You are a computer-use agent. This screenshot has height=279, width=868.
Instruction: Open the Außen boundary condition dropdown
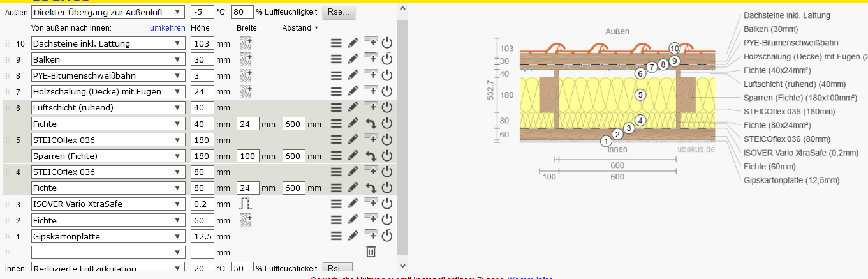point(107,11)
